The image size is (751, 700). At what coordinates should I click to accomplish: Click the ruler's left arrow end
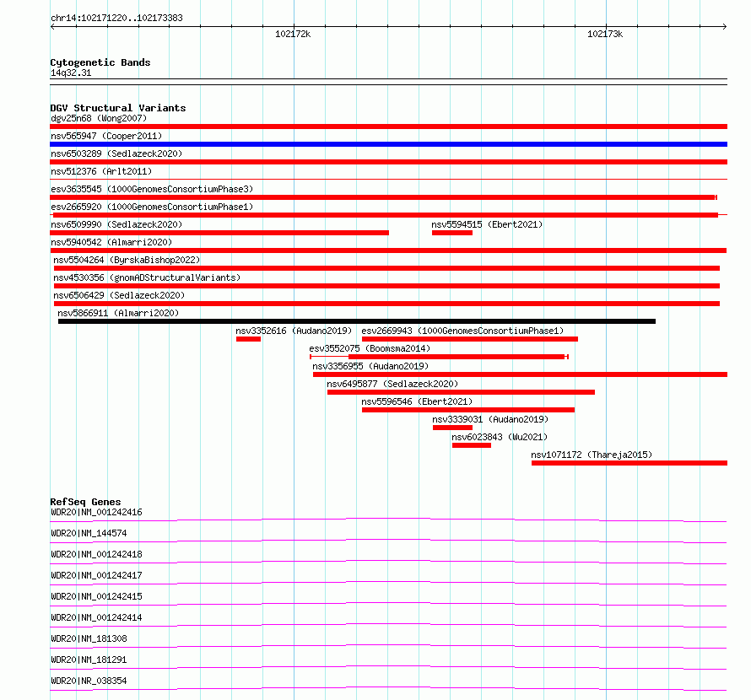52,27
